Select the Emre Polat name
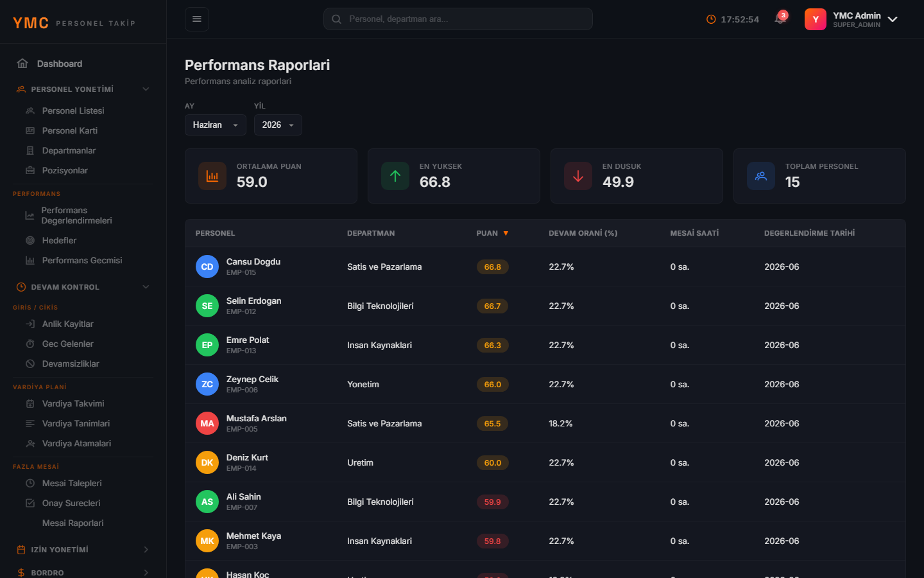Viewport: 924px width, 578px height. tap(248, 340)
